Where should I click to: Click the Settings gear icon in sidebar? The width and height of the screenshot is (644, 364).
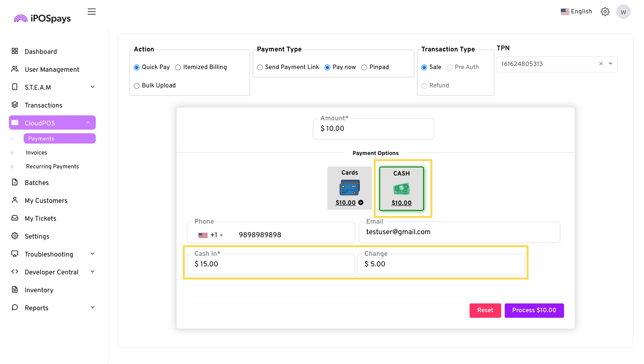[x=15, y=236]
